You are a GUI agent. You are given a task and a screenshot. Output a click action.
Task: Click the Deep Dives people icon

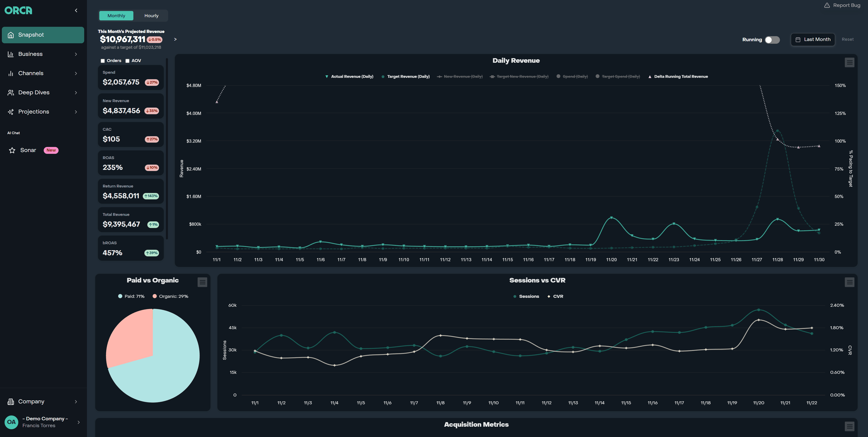(x=11, y=92)
